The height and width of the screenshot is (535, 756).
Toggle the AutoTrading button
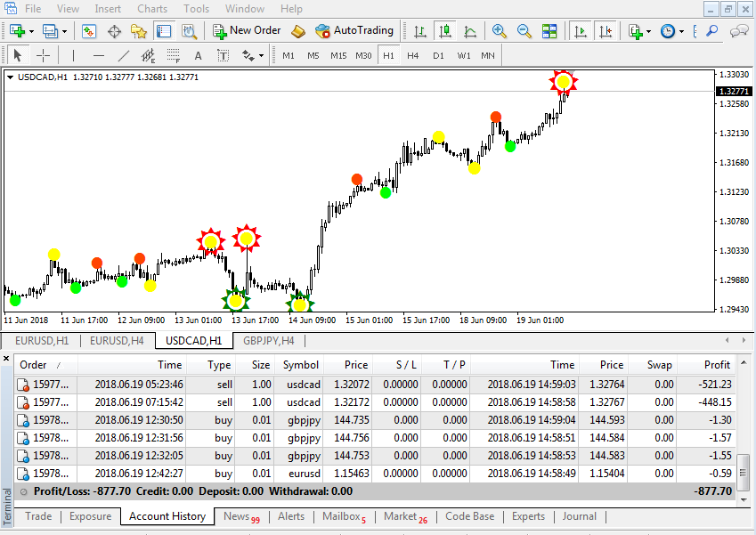click(x=354, y=31)
